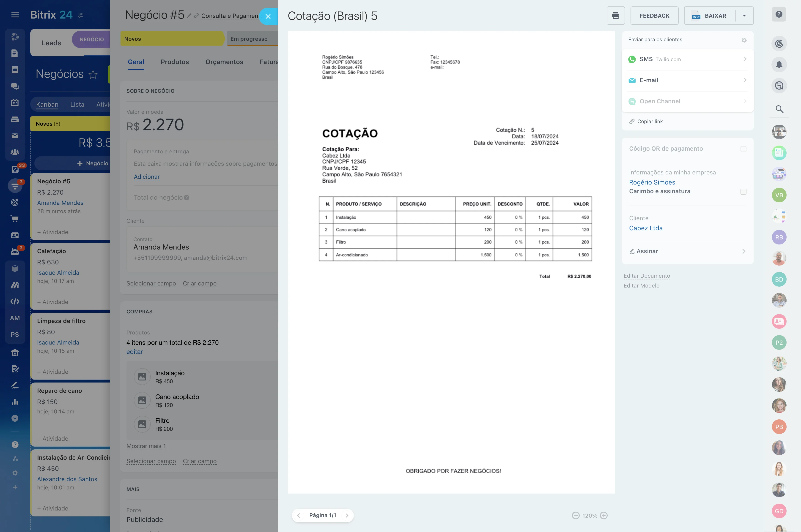Switch to the Orçamentos tab
801x532 pixels.
(224, 62)
